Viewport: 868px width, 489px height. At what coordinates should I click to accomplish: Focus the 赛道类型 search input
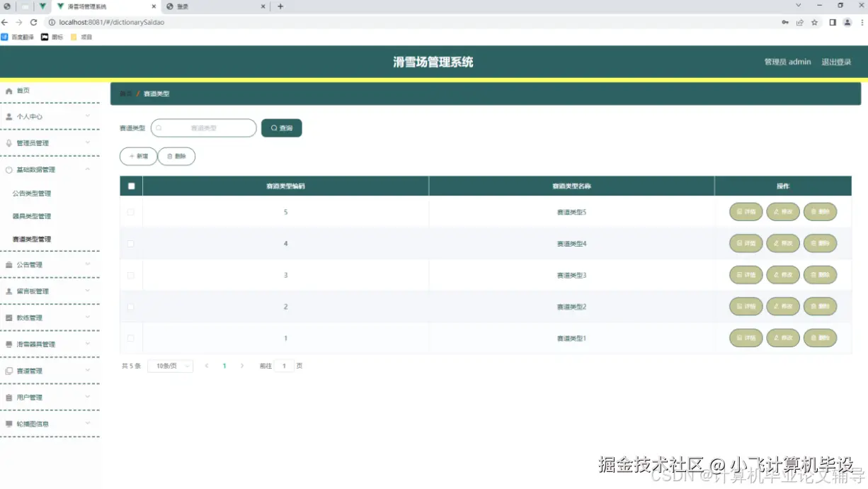point(204,128)
